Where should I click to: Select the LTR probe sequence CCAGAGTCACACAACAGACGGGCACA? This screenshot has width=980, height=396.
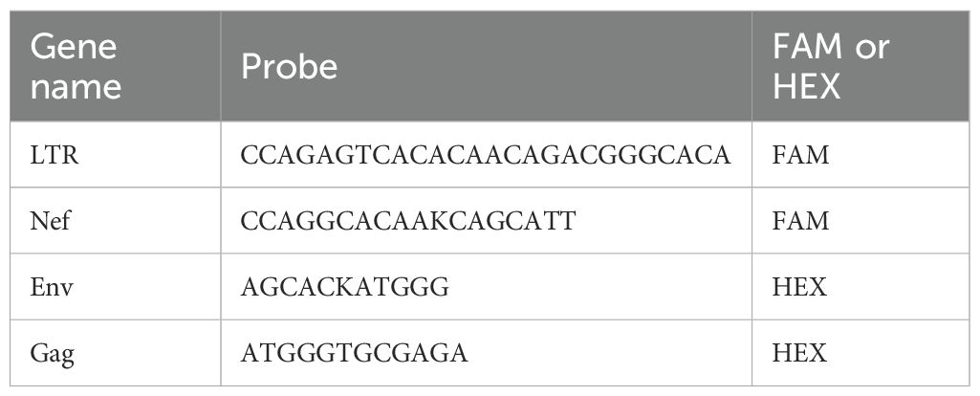point(486,154)
